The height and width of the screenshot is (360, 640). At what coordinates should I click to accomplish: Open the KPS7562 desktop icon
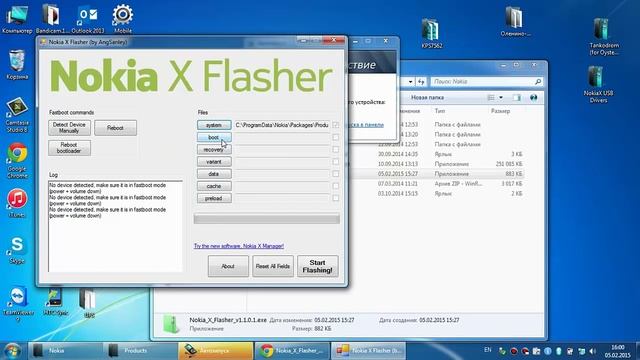(431, 33)
